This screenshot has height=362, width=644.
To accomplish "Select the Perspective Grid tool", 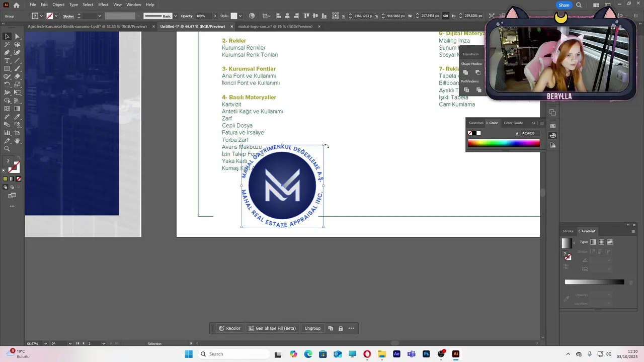I will point(17,101).
